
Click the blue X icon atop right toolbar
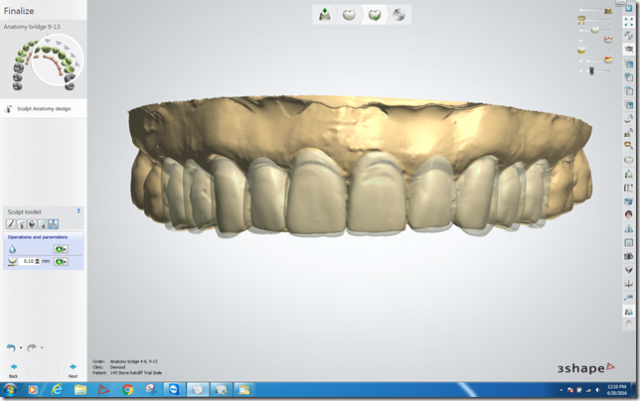(x=629, y=8)
